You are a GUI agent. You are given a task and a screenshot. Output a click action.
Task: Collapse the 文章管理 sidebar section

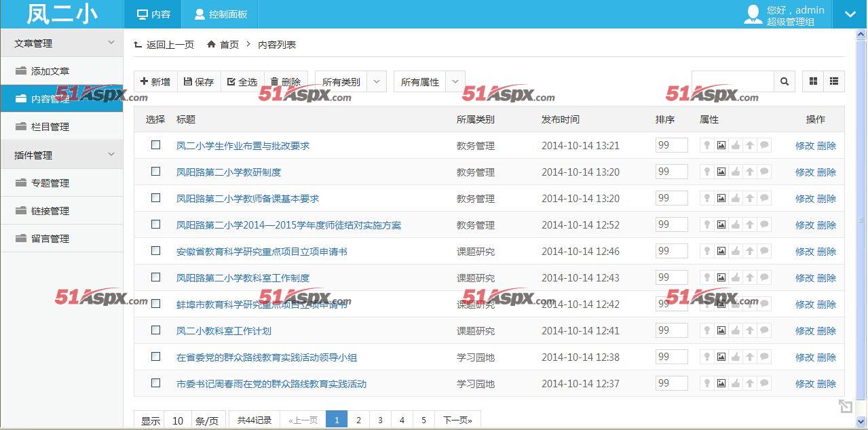[x=61, y=43]
